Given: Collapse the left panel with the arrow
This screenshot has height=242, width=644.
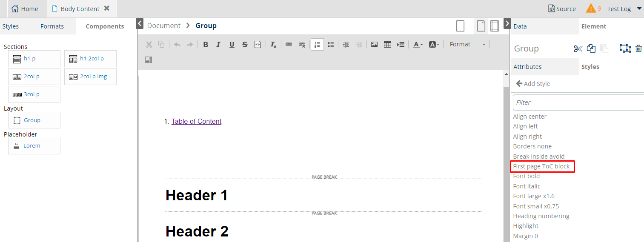Looking at the screenshot, I should [x=140, y=23].
